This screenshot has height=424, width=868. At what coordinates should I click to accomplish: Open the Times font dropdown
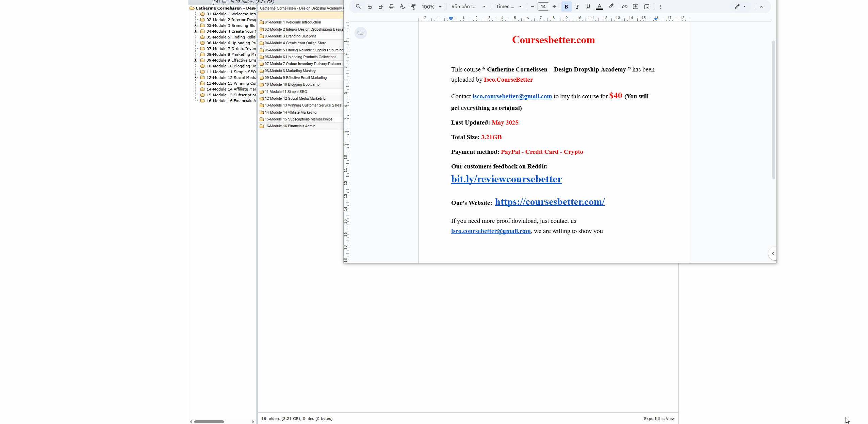coord(508,6)
